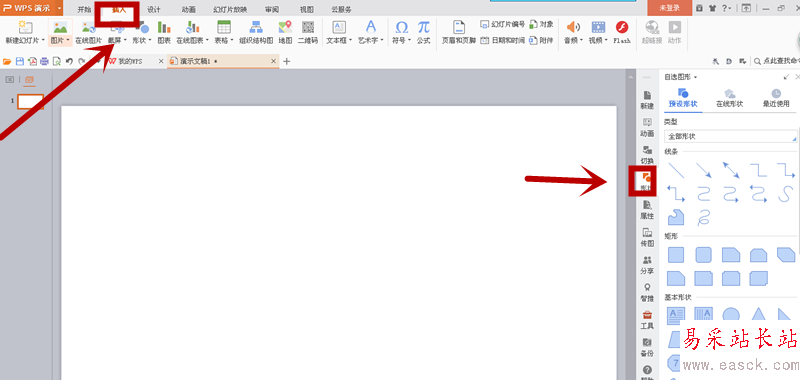The height and width of the screenshot is (380, 800).
Task: Select the plain rectangle shape
Action: coord(676,255)
